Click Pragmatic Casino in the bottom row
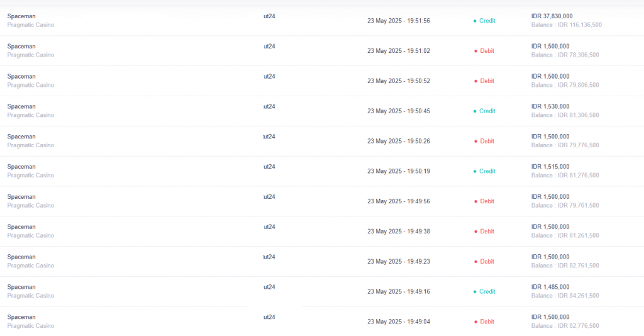The image size is (644, 336). click(x=30, y=326)
